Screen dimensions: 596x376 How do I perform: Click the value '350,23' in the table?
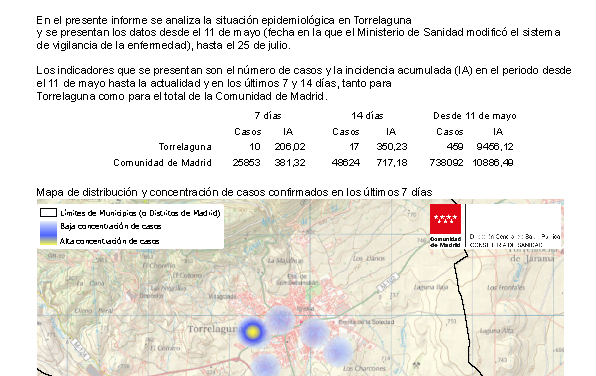click(392, 147)
